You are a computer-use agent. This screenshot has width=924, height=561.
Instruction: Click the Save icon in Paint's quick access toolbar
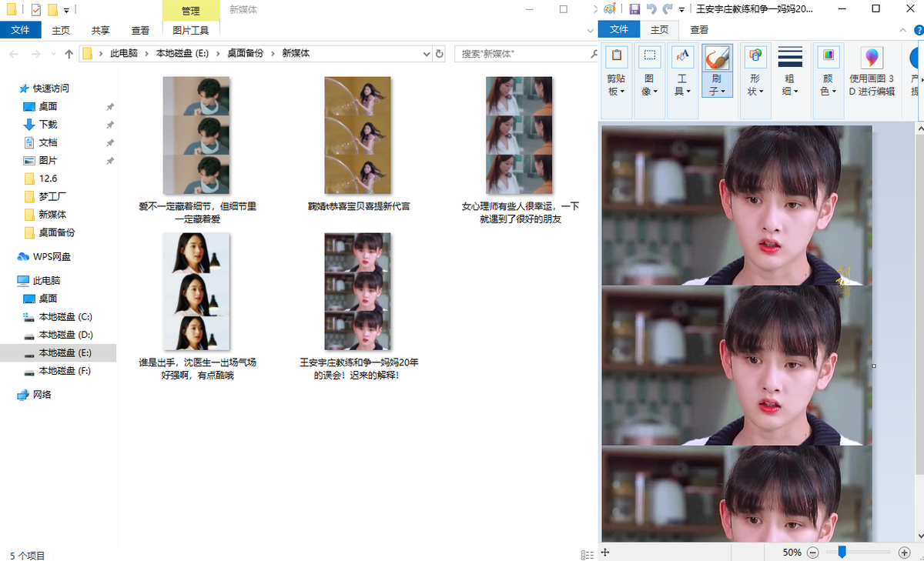[x=634, y=9]
